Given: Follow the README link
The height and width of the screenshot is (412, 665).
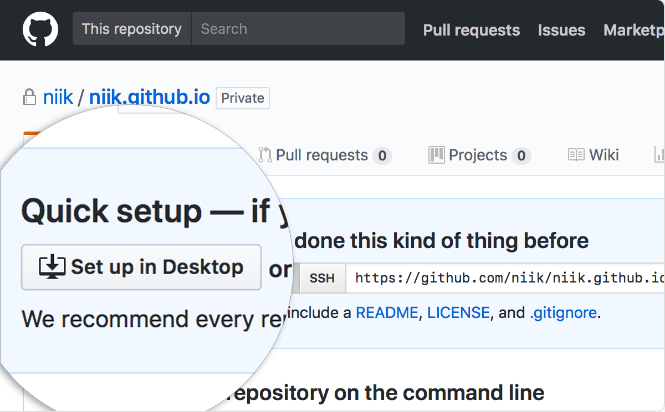Looking at the screenshot, I should (387, 313).
